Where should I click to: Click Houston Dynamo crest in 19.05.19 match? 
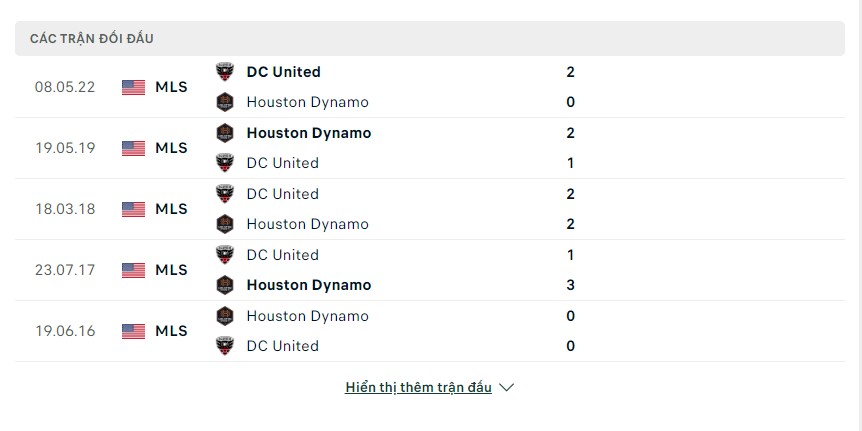[x=225, y=133]
